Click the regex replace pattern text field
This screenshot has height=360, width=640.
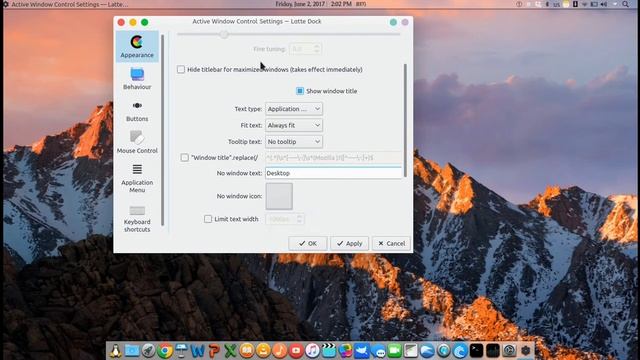(x=333, y=158)
